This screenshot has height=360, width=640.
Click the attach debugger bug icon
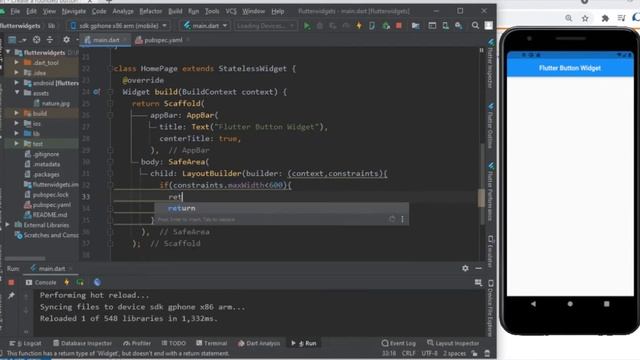[x=386, y=26]
